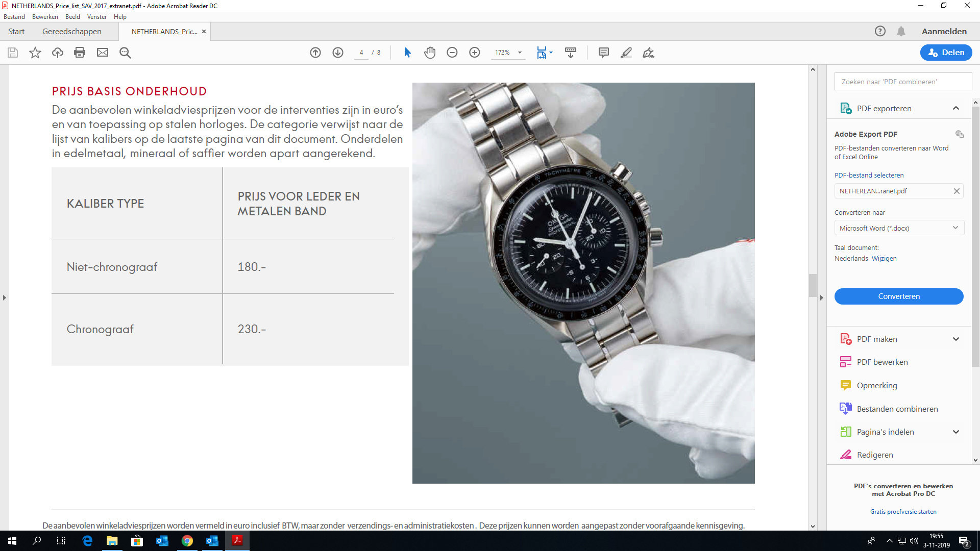Image resolution: width=980 pixels, height=551 pixels.
Task: Collapse the right tools pane arrow
Action: 821,297
